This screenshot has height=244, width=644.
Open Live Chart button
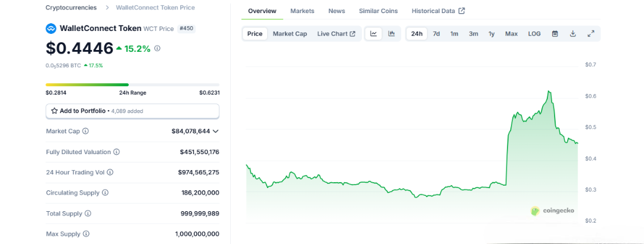pyautogui.click(x=336, y=34)
